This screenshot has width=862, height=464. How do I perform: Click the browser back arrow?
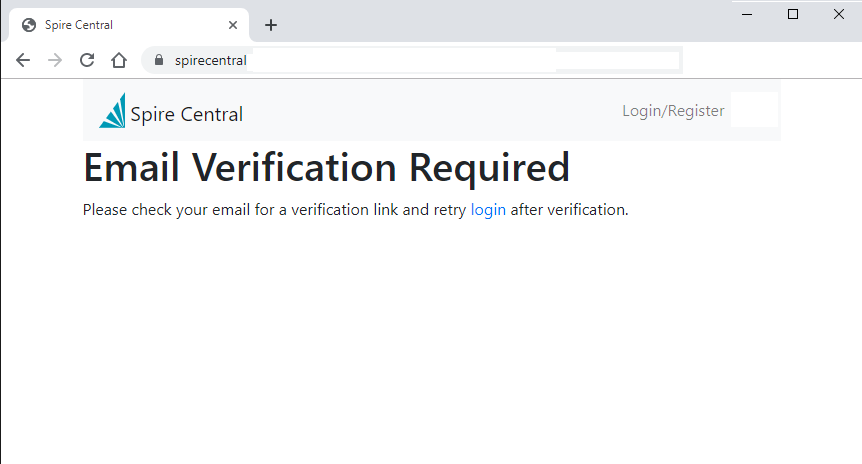pos(23,60)
